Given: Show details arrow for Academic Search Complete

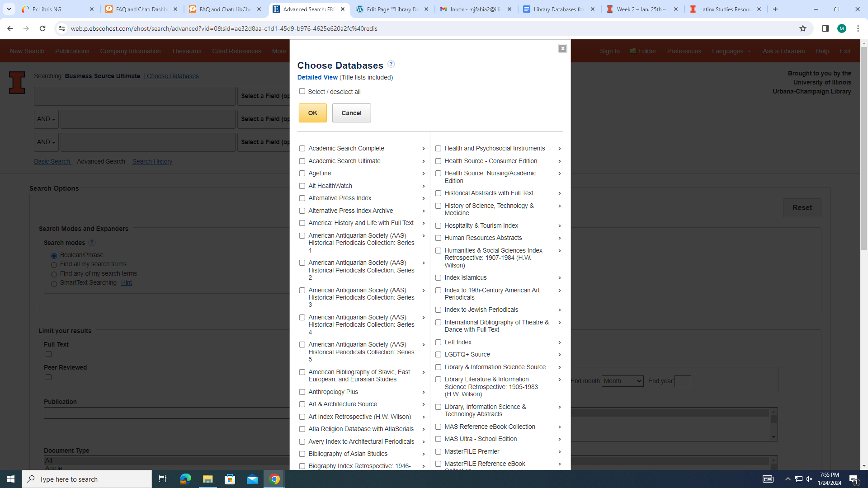Looking at the screenshot, I should click(424, 149).
